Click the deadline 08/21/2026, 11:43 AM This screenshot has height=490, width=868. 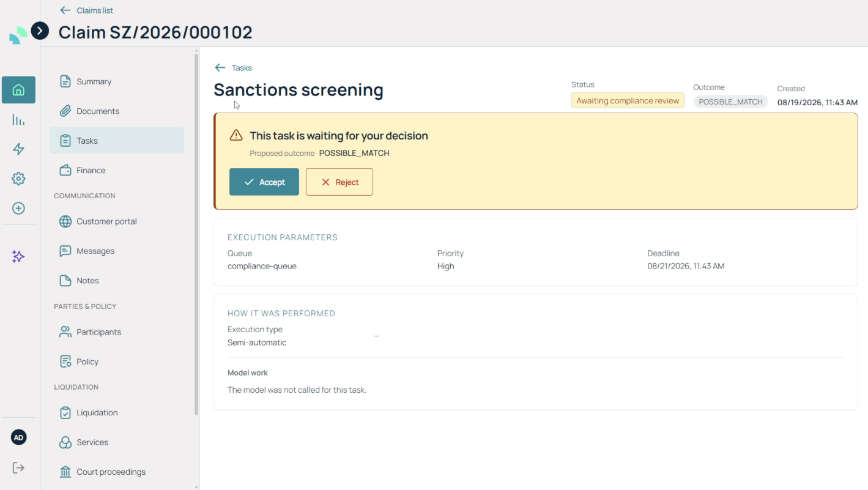686,266
